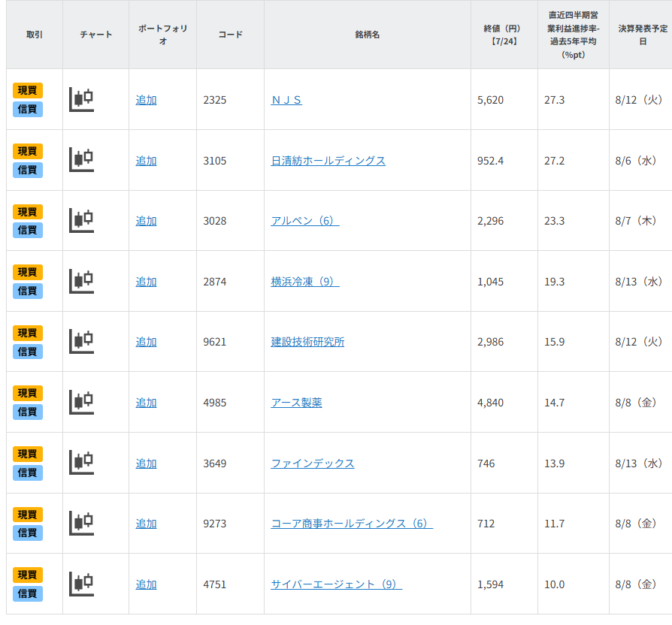This screenshot has height=625, width=672.
Task: Add 建設技術研究所 to portfolio via 追加
Action: pos(146,342)
